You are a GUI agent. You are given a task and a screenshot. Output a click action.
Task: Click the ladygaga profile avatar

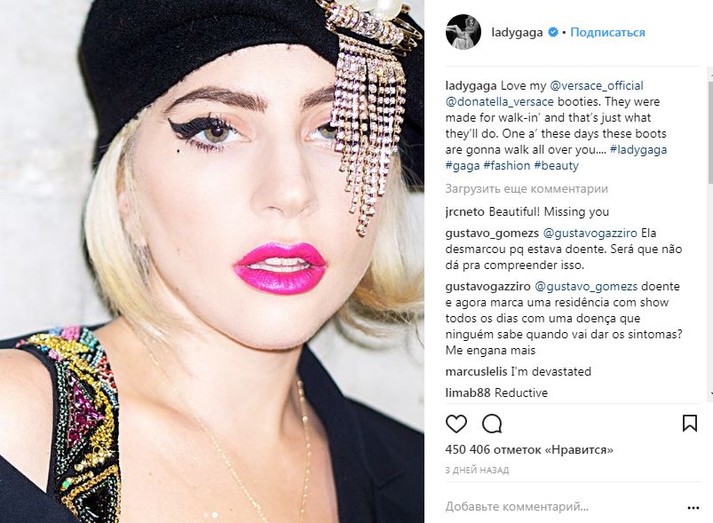(x=463, y=31)
